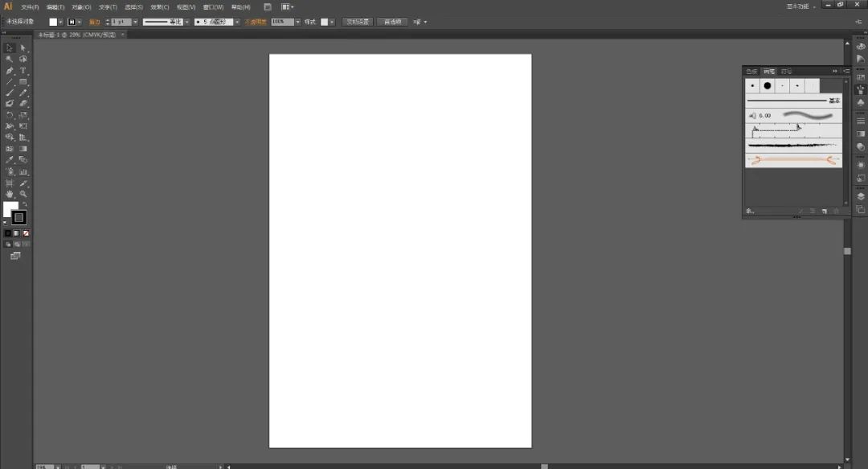Select the Artboard tool
The width and height of the screenshot is (868, 469).
pos(10,183)
